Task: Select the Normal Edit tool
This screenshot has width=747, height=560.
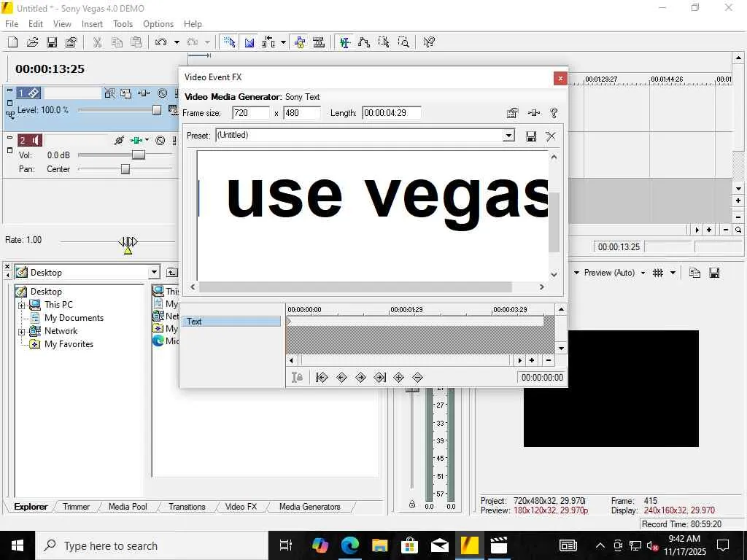Action: (345, 42)
